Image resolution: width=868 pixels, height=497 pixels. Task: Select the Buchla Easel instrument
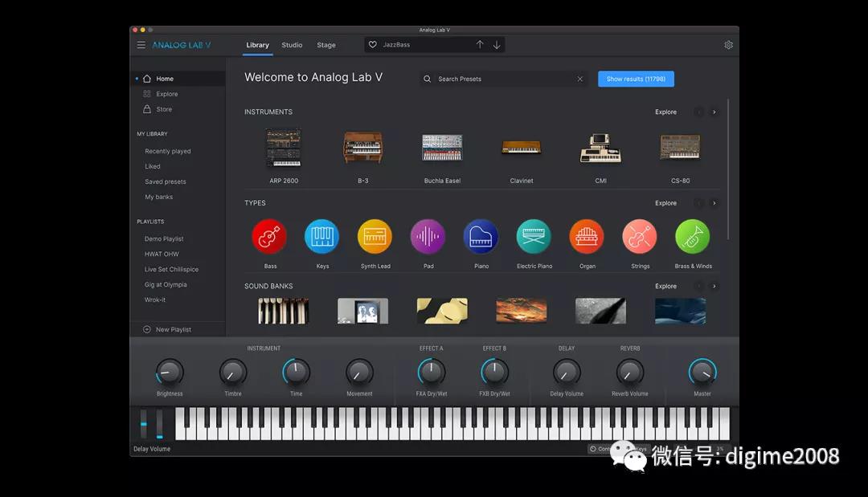click(x=442, y=148)
